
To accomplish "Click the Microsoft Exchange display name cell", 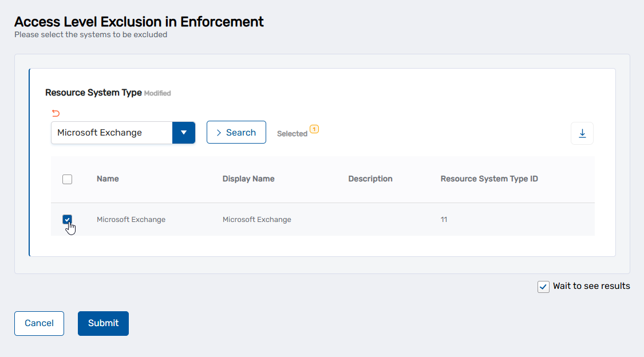I will click(x=256, y=220).
